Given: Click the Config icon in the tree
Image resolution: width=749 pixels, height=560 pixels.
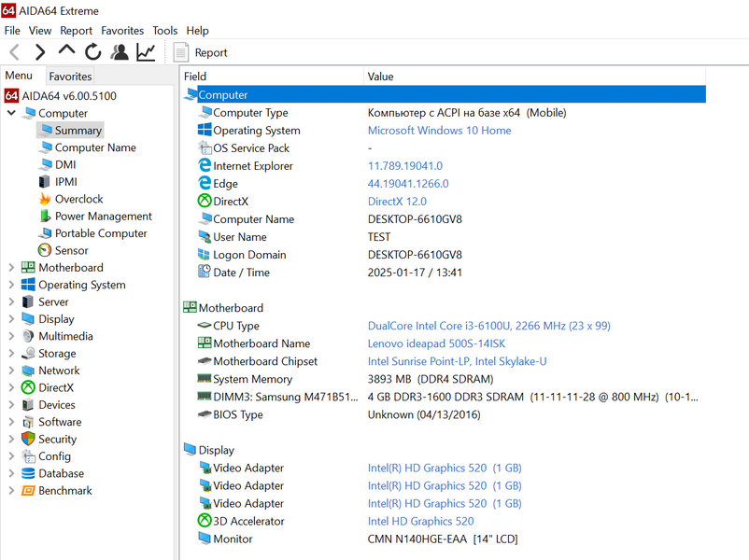Looking at the screenshot, I should (29, 456).
